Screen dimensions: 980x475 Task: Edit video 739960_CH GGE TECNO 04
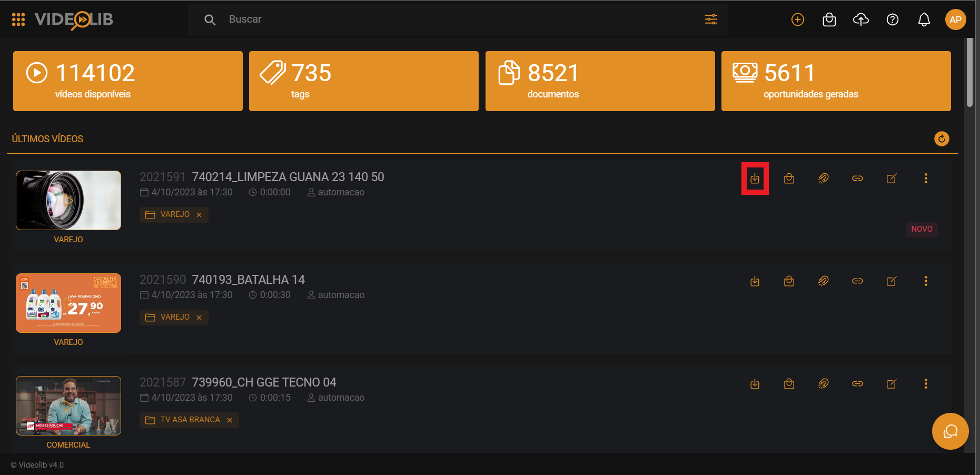coord(892,384)
